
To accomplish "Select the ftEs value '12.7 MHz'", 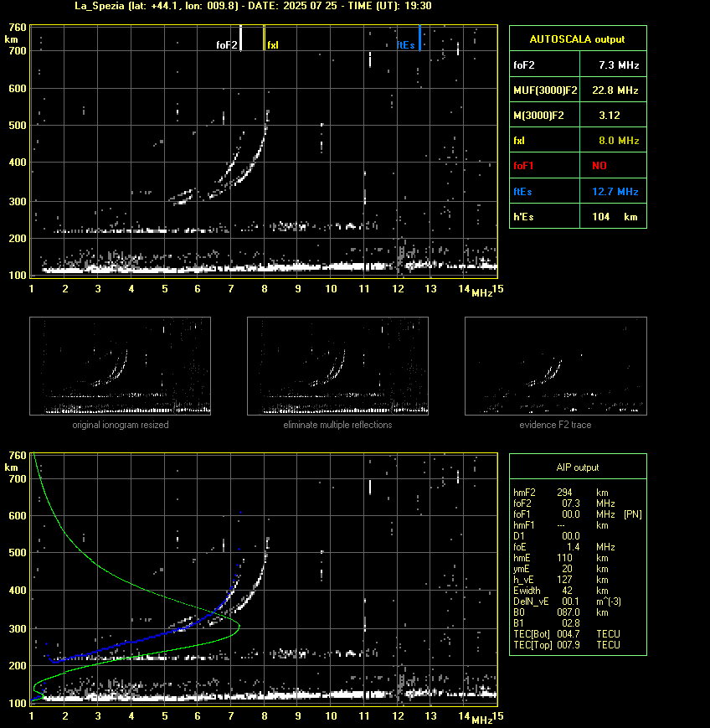I will (x=615, y=191).
